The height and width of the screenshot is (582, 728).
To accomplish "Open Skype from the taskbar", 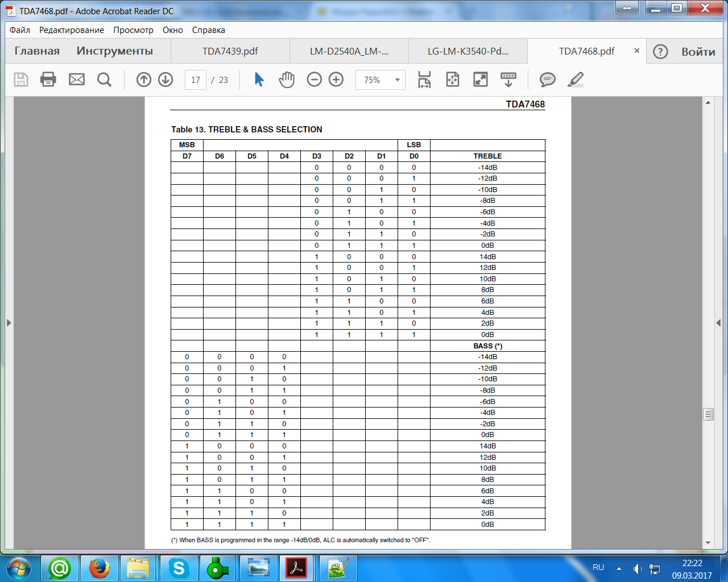I will coord(179,568).
